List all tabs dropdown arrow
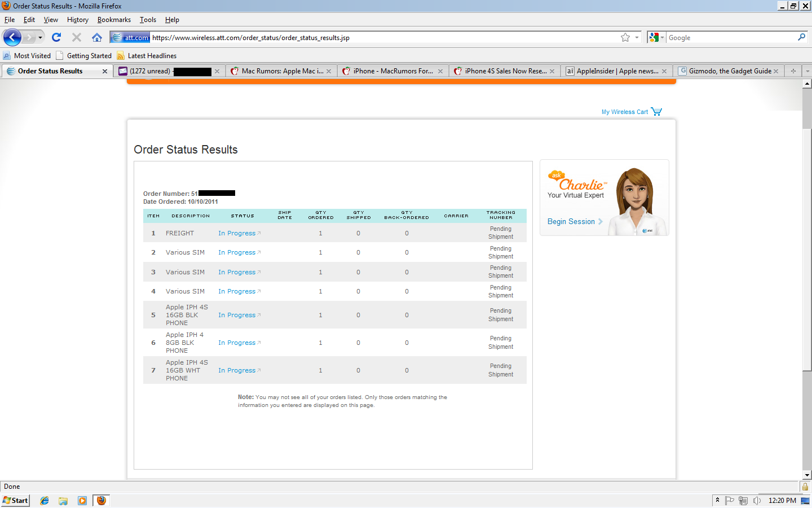The height and width of the screenshot is (508, 812). click(807, 71)
